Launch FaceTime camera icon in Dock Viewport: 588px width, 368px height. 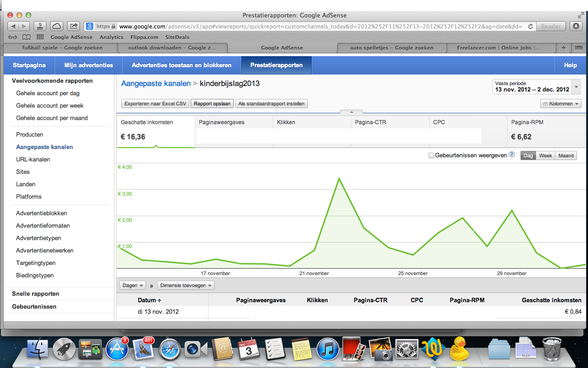(x=196, y=350)
